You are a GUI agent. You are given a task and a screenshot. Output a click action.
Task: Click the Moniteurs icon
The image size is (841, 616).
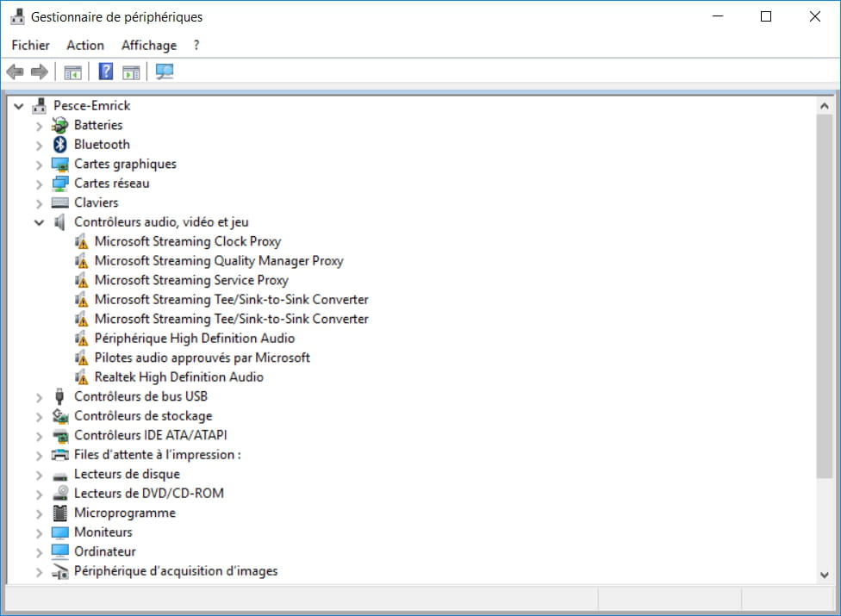[59, 532]
